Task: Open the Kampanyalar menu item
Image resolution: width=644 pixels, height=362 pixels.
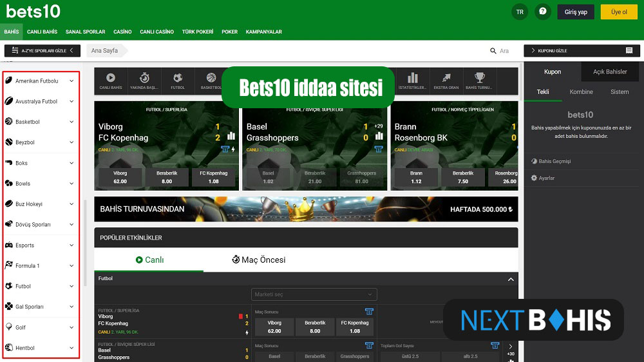Action: pyautogui.click(x=263, y=32)
